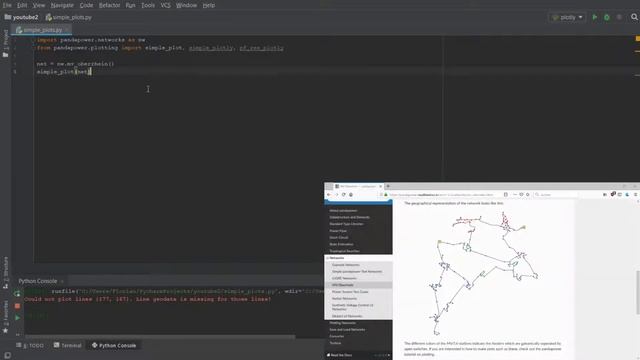Open State Estimation in docs sidebar
Screen dimensions: 640x360
341,244
